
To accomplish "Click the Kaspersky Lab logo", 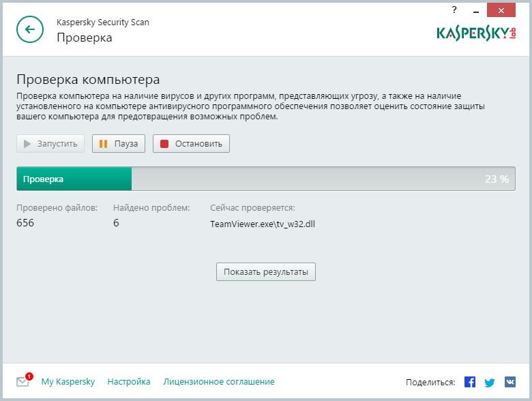I will tap(476, 33).
